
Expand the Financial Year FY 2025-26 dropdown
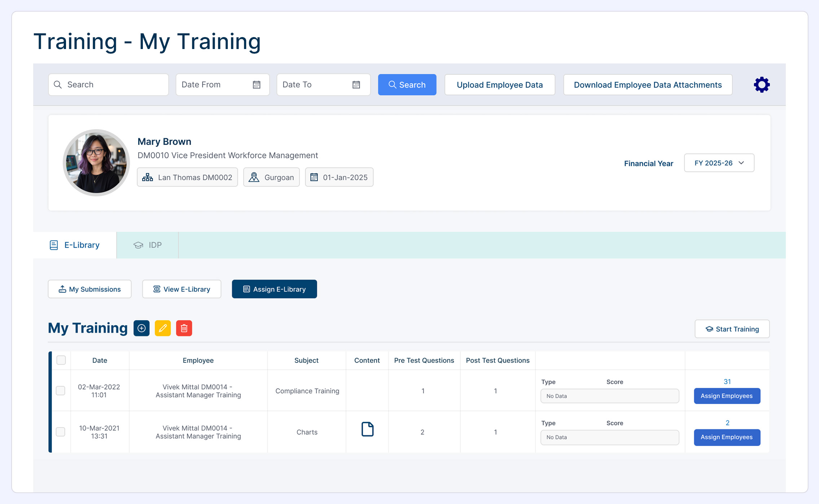tap(719, 163)
